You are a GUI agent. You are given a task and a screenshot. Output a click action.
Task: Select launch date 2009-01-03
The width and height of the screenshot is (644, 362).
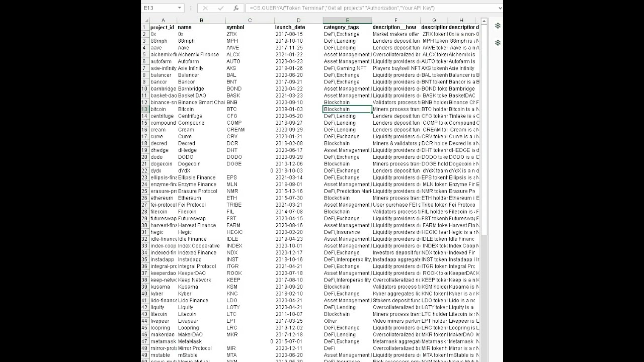click(298, 109)
